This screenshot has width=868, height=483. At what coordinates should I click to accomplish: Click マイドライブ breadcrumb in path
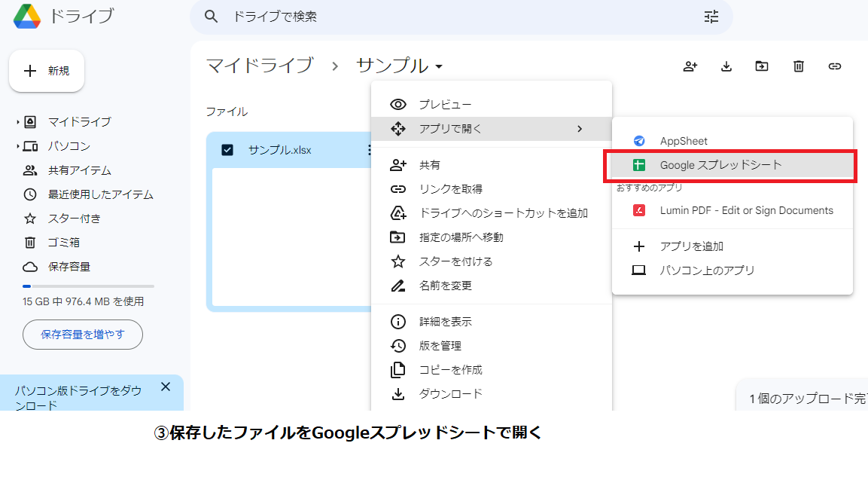pyautogui.click(x=260, y=66)
